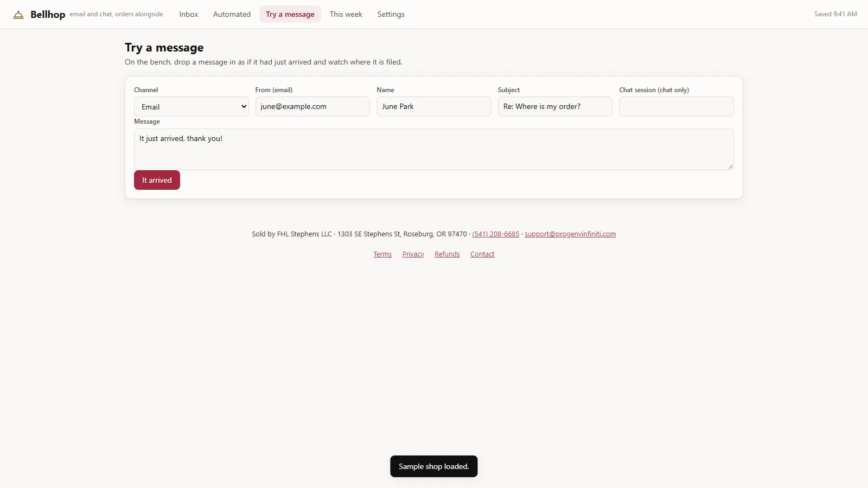The image size is (868, 488).
Task: Open the support@progenyinfiniti.com email link
Action: [570, 234]
